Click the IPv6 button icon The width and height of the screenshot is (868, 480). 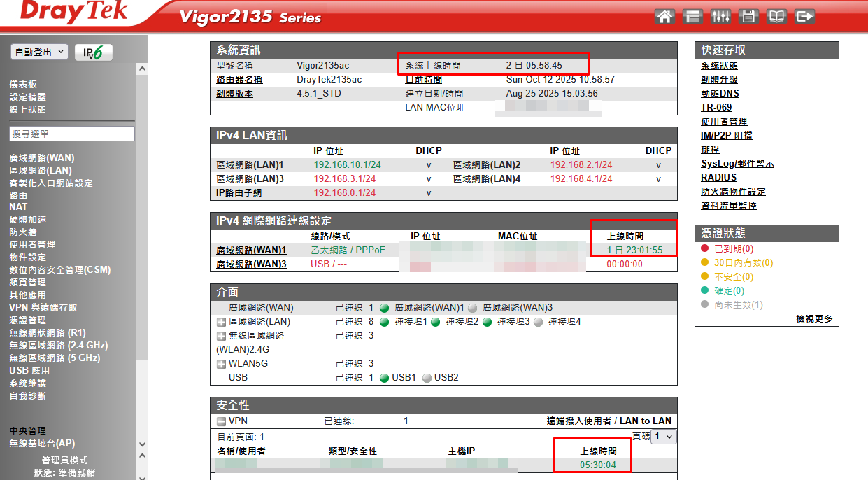[x=93, y=52]
